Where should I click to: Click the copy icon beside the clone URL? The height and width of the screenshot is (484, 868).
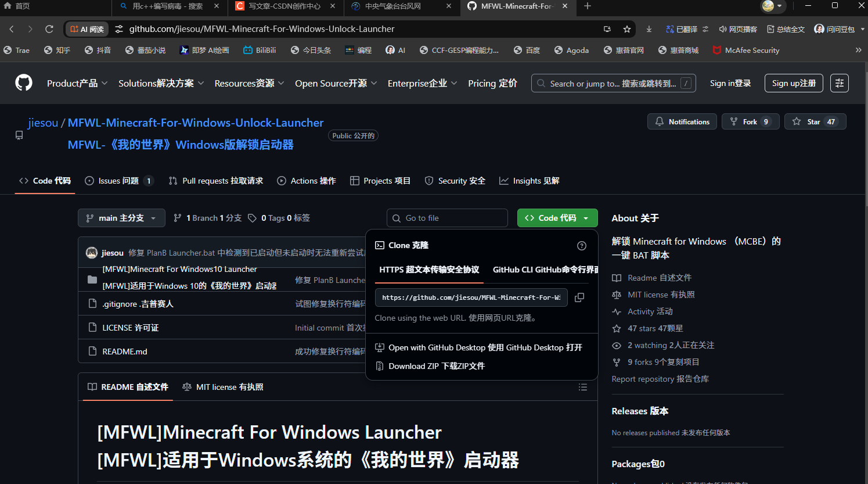[579, 297]
